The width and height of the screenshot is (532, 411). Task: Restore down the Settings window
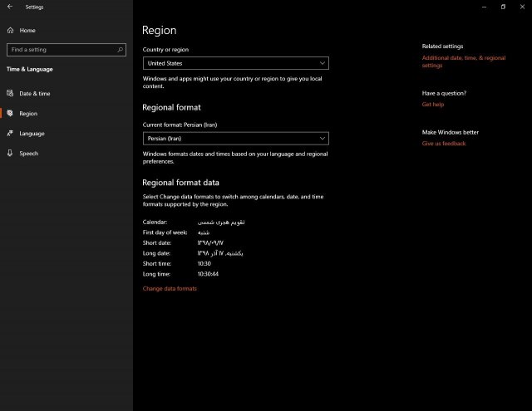[503, 7]
